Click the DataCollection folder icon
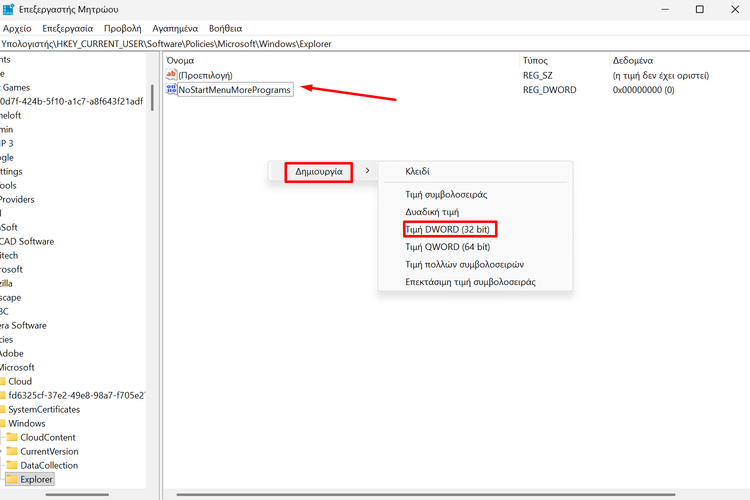 pos(13,465)
